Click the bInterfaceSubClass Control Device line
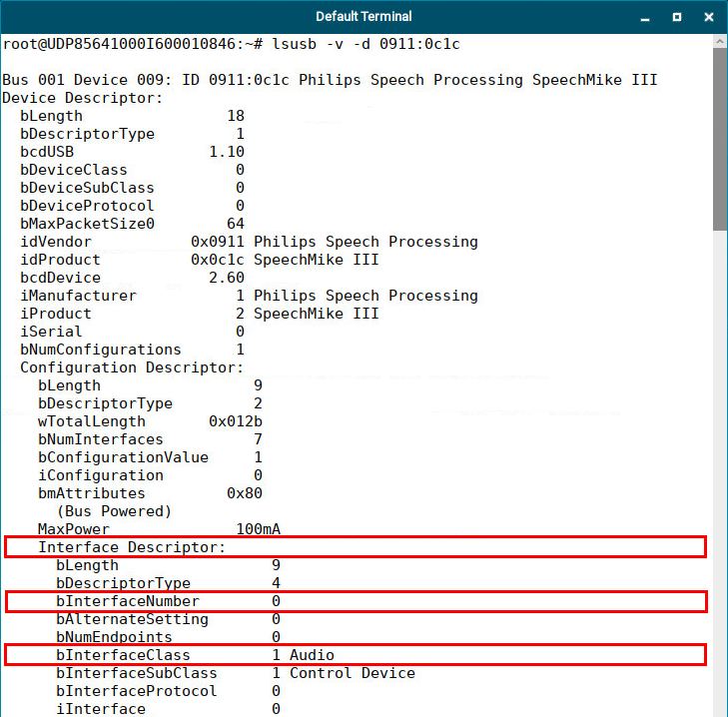 click(236, 673)
